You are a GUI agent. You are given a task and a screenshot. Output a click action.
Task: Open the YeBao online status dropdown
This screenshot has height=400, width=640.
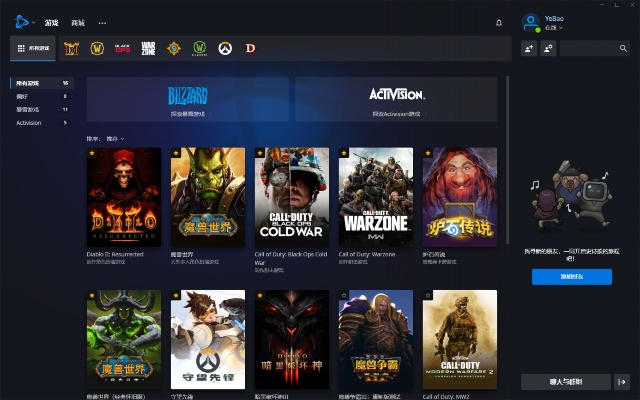[x=553, y=28]
